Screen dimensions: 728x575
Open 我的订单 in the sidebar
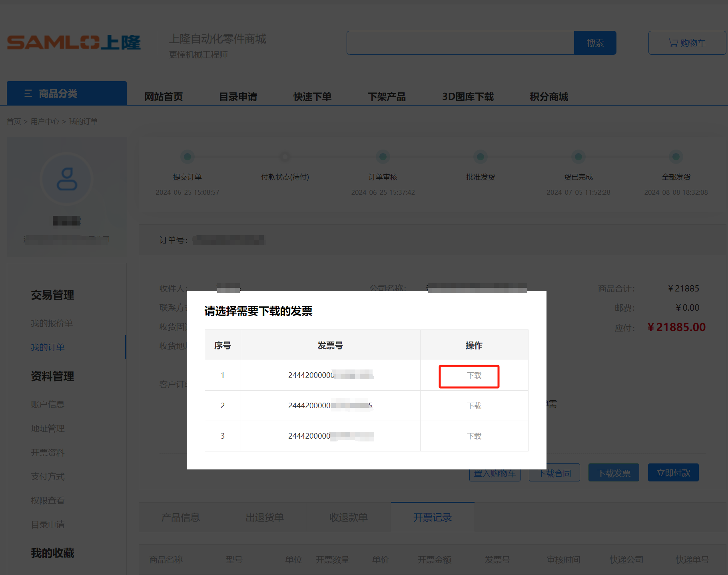coord(48,347)
